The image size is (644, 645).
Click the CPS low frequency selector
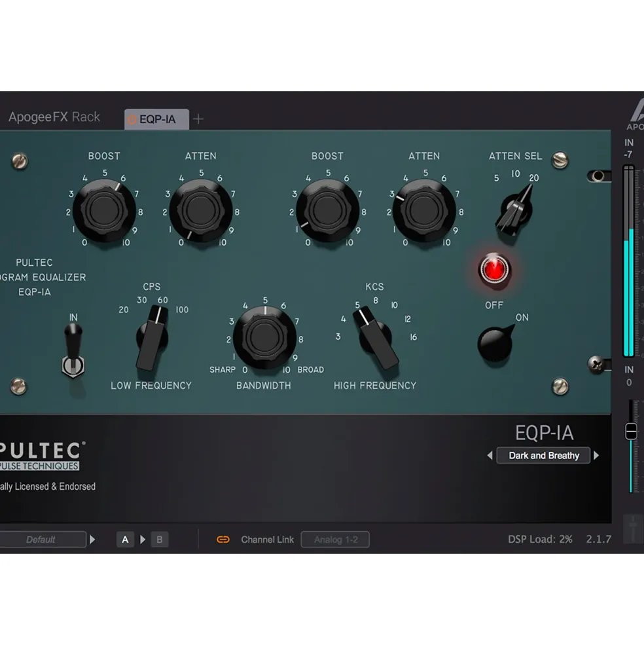pyautogui.click(x=152, y=338)
